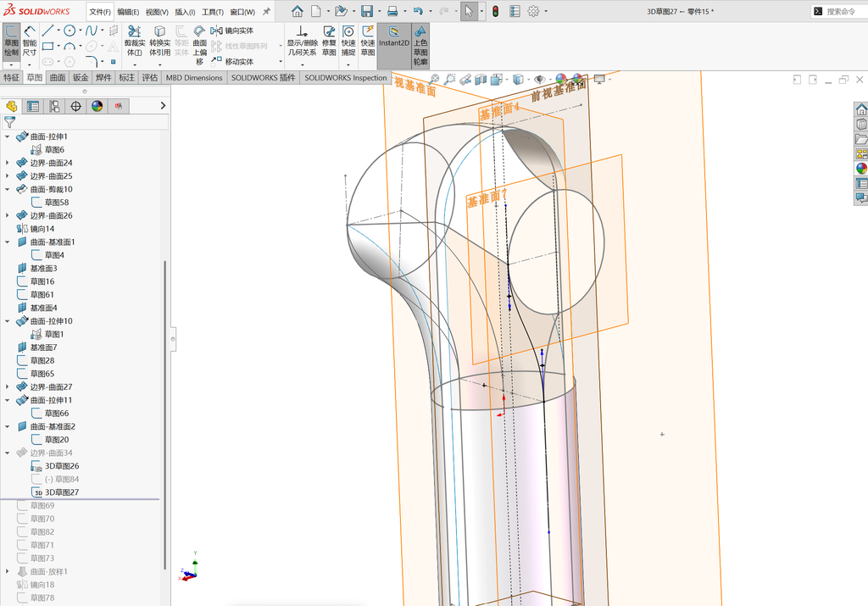The image size is (868, 606).
Task: Click the Previous View icon in the view toolbar
Action: point(465,80)
